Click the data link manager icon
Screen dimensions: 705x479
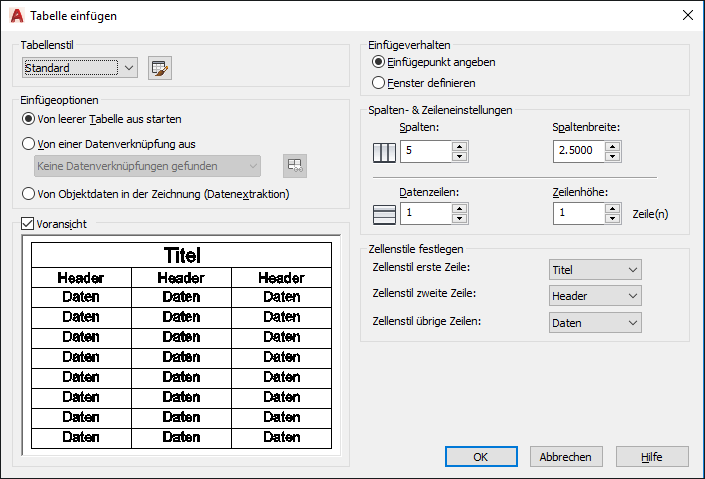click(x=295, y=166)
